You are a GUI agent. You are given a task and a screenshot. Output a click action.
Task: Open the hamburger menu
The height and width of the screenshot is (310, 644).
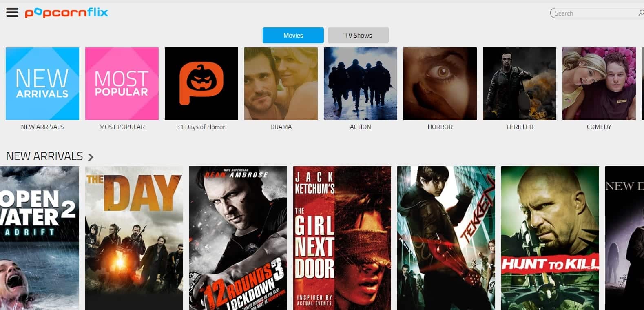pyautogui.click(x=12, y=13)
